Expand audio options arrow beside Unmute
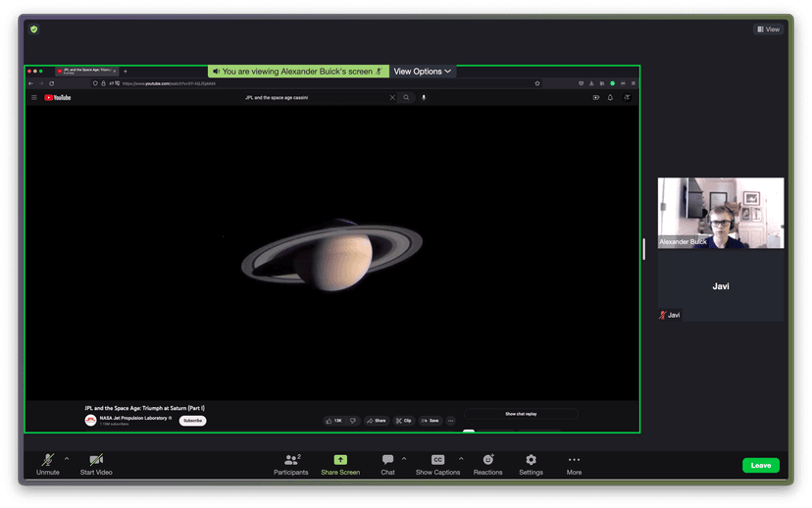This screenshot has height=508, width=812. click(x=67, y=458)
